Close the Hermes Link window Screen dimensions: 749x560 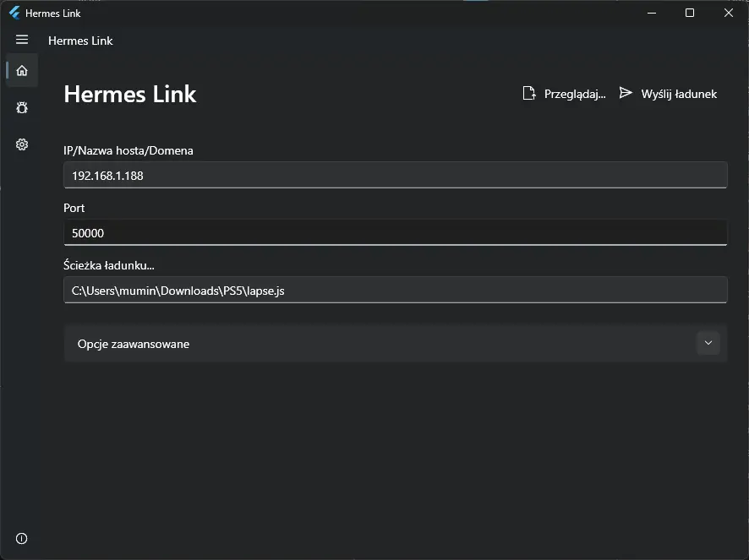pyautogui.click(x=728, y=13)
